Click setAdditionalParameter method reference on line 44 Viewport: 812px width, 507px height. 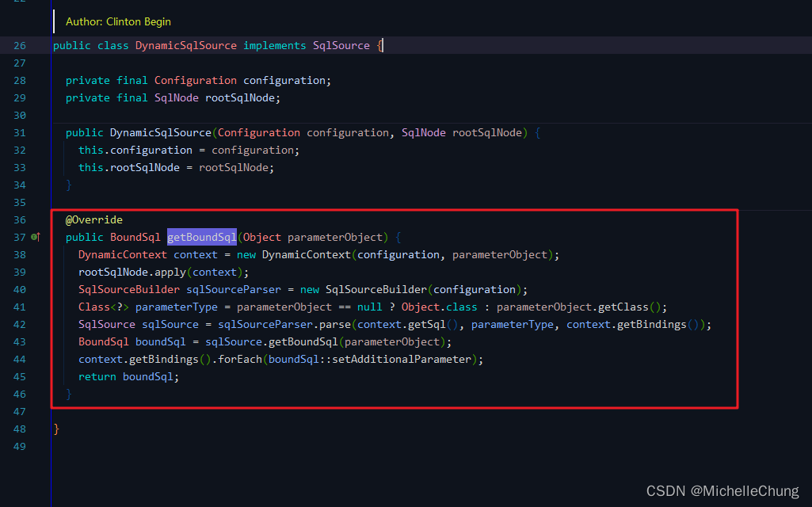(x=402, y=360)
